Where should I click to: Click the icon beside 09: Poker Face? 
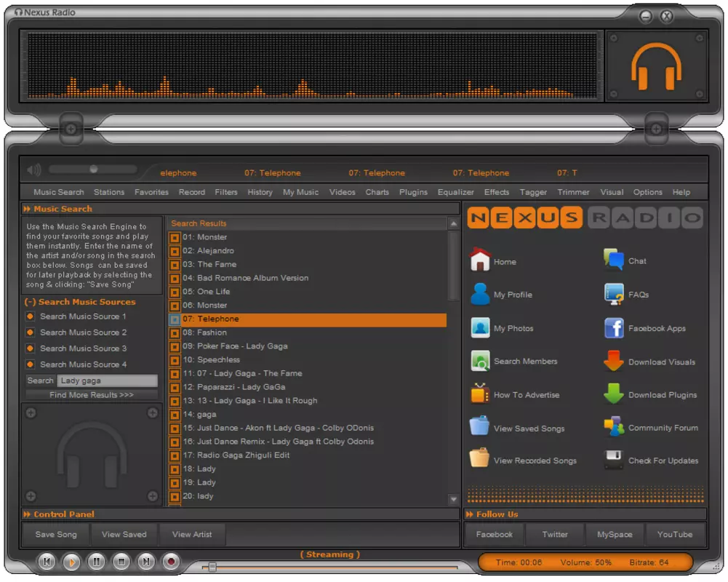click(175, 347)
